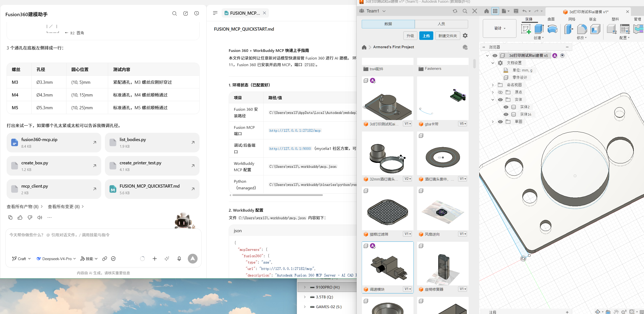644x314 pixels.
Task: Select the Extrude tool in Fusion toolbar
Action: (x=539, y=29)
